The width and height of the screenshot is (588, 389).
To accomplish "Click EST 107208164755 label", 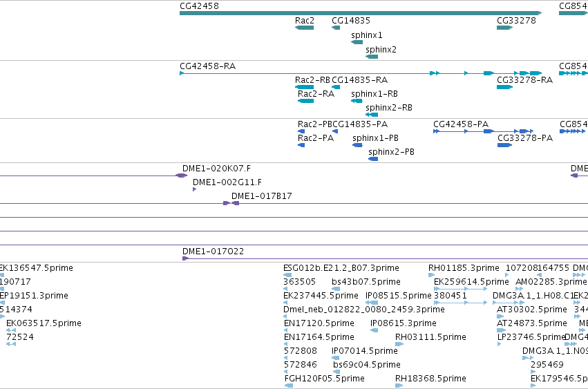I will pos(538,268).
